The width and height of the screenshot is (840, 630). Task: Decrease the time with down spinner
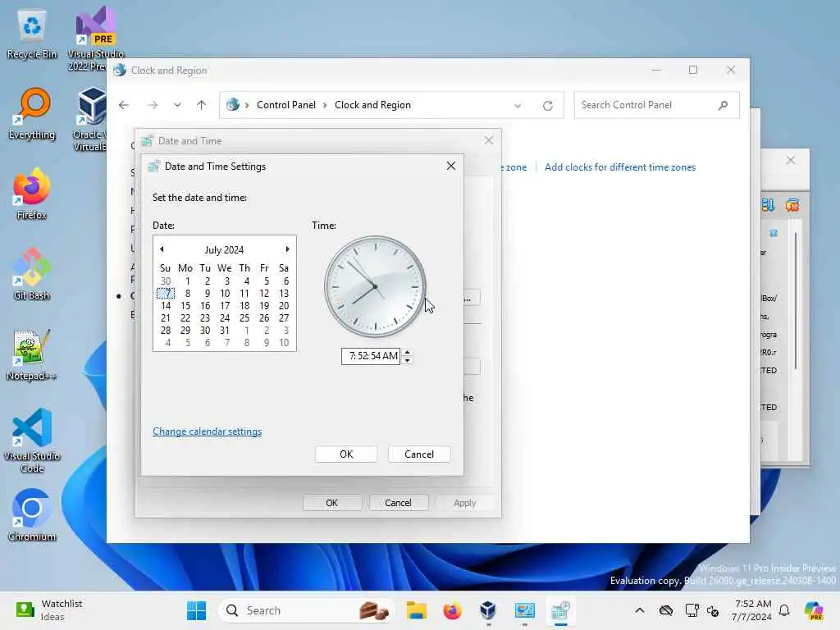tap(408, 360)
